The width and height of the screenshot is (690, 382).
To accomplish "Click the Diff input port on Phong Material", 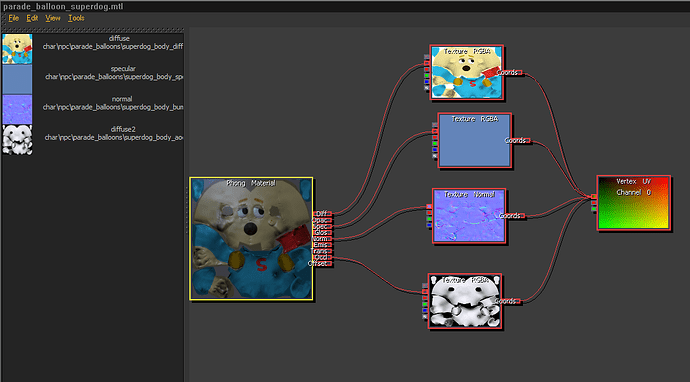I will click(x=324, y=214).
